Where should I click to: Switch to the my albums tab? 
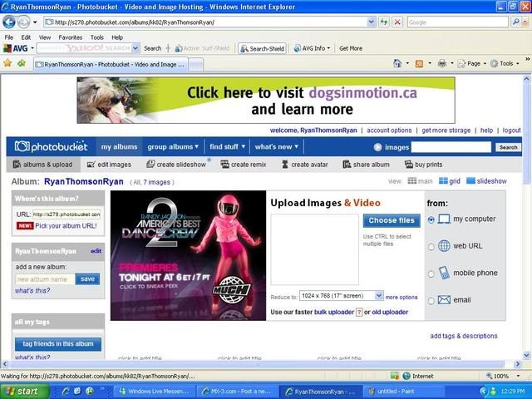tap(119, 147)
